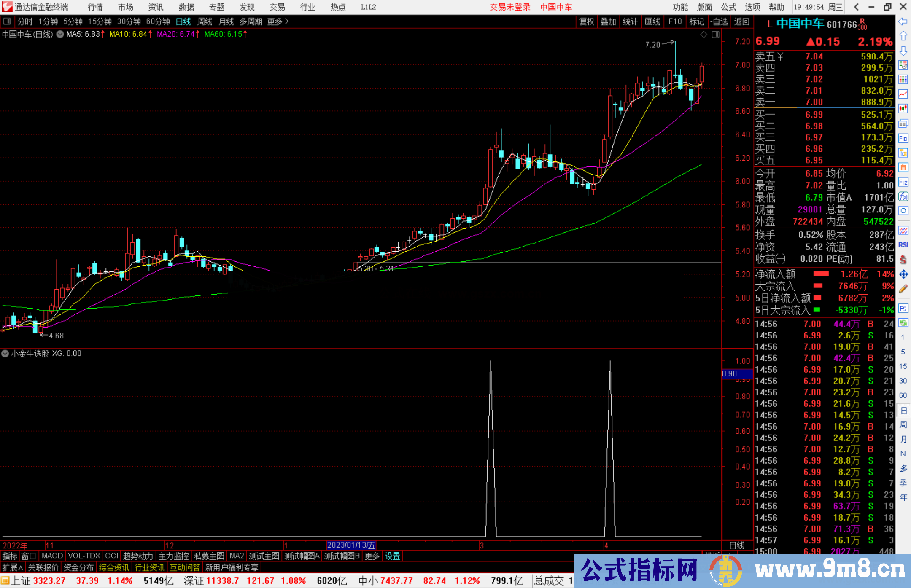
Task: Expand the 更多 periods chevron
Action: [x=287, y=21]
